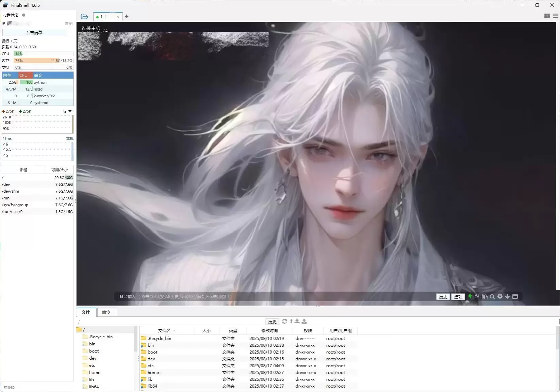Viewport: 560px width, 392px height.
Task: Open the network interface lo dropdown
Action: [67, 111]
